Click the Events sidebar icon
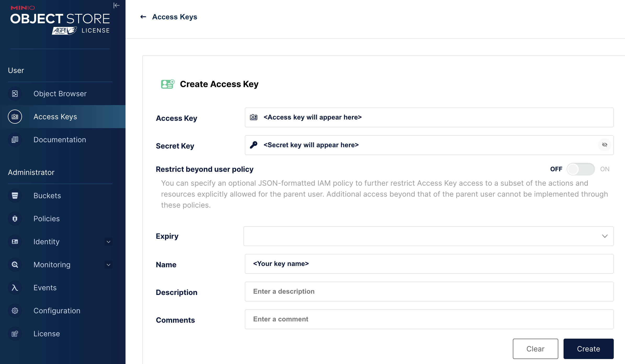This screenshot has width=625, height=364. pos(15,287)
